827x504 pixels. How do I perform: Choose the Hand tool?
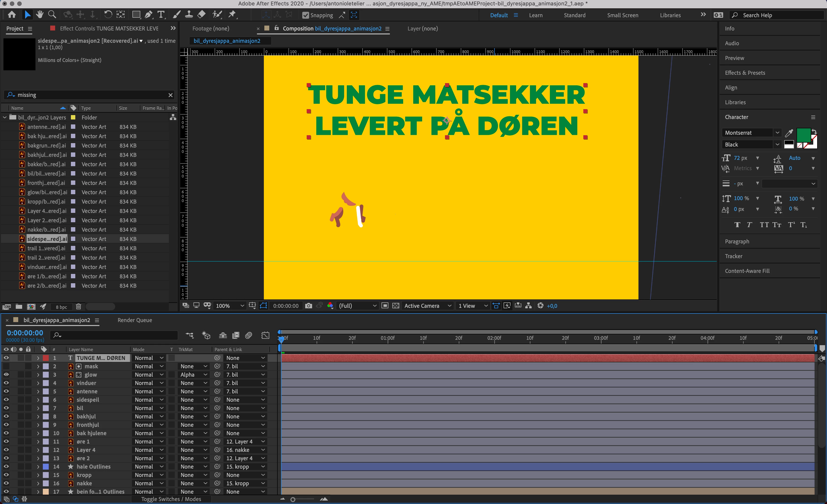click(x=40, y=15)
